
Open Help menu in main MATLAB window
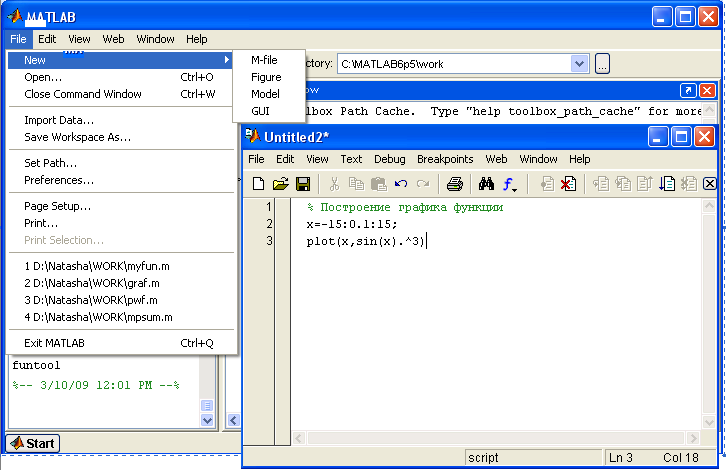point(196,39)
